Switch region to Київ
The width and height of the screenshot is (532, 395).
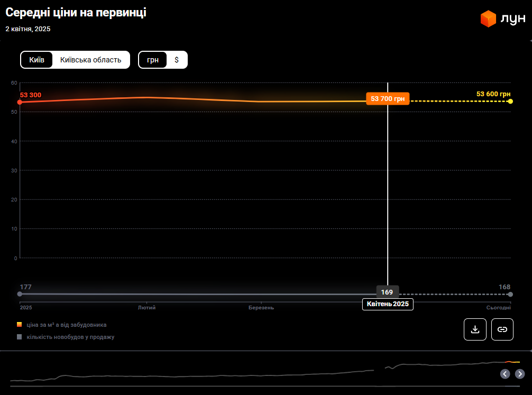click(x=36, y=60)
